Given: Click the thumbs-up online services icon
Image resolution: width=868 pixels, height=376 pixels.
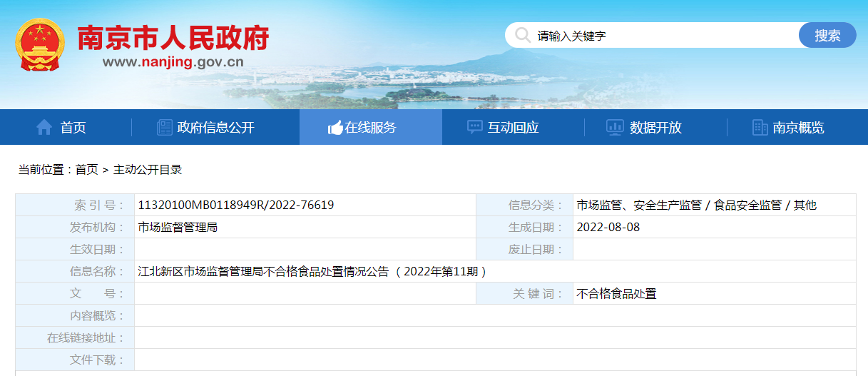Looking at the screenshot, I should click(335, 128).
